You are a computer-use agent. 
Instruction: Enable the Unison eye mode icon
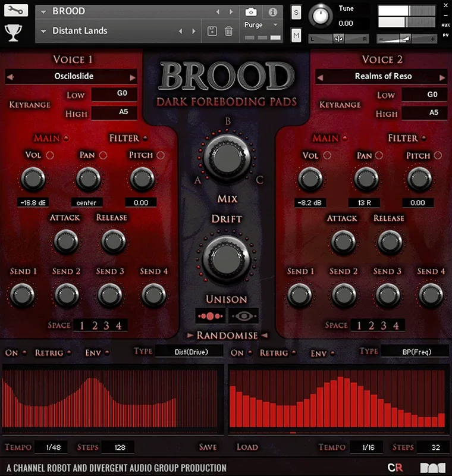[244, 317]
